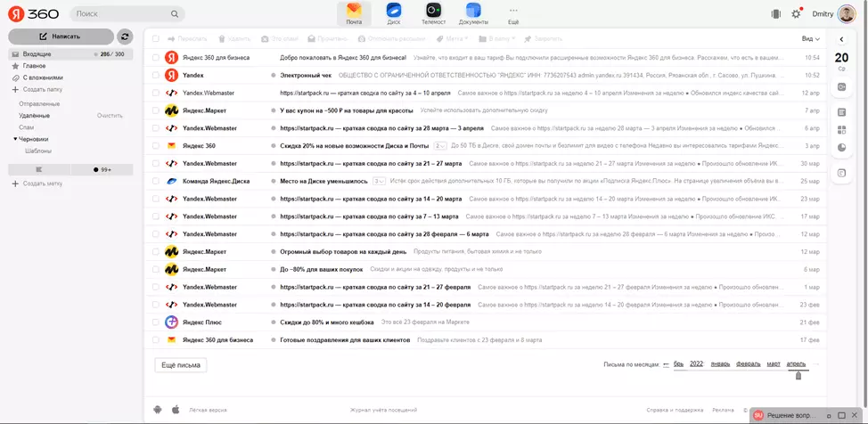This screenshot has width=868, height=424.
Task: Click the Закрепить pin toolbar icon
Action: coord(528,38)
